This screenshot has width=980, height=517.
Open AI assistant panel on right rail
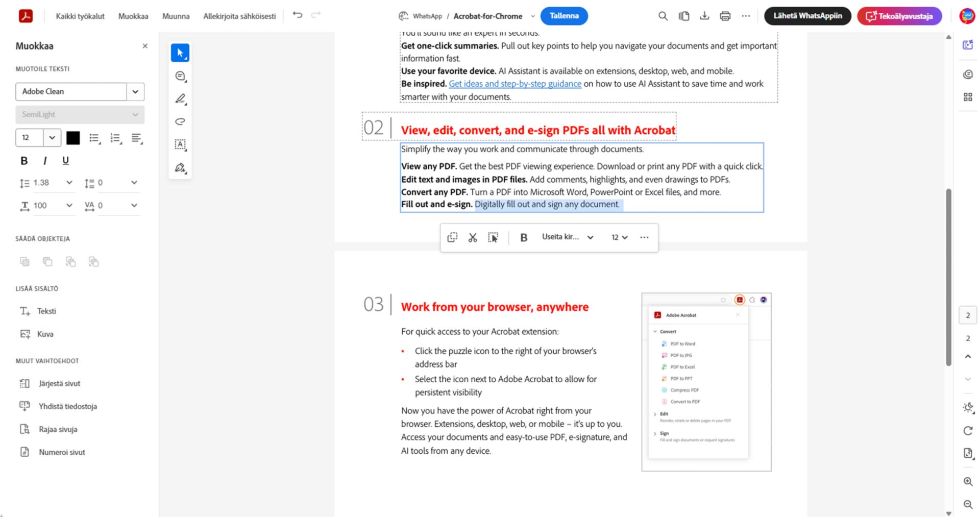coord(968,45)
